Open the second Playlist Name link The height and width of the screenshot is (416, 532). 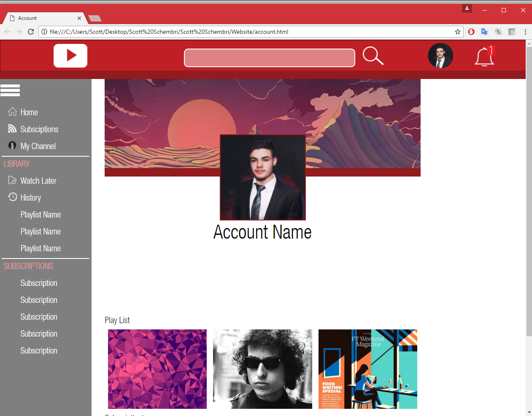[41, 231]
